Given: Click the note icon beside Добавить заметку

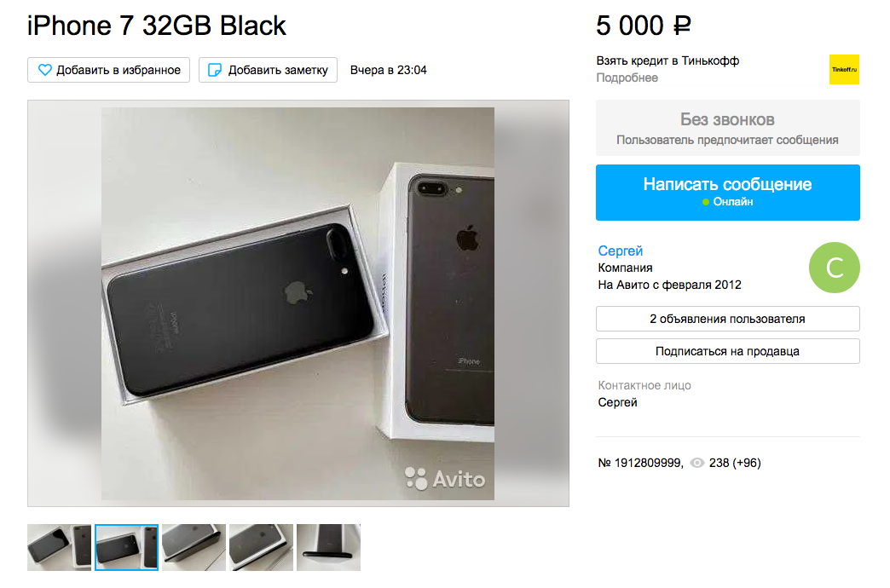Looking at the screenshot, I should point(215,70).
